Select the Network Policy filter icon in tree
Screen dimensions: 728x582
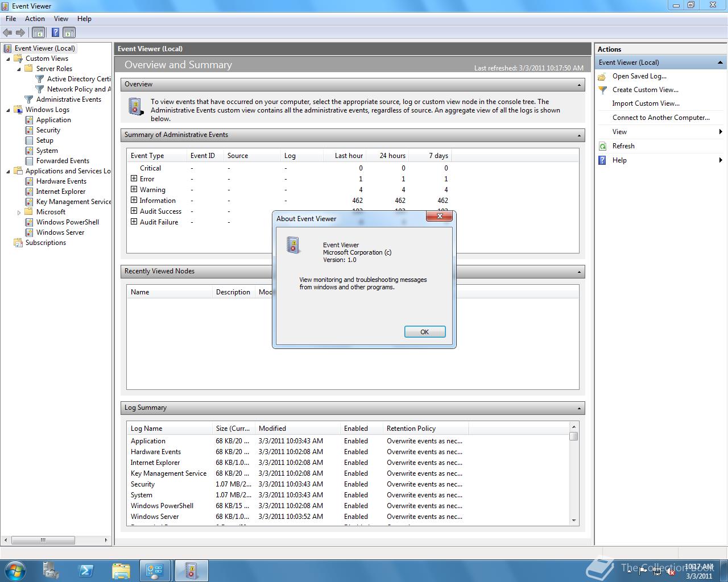[x=40, y=89]
